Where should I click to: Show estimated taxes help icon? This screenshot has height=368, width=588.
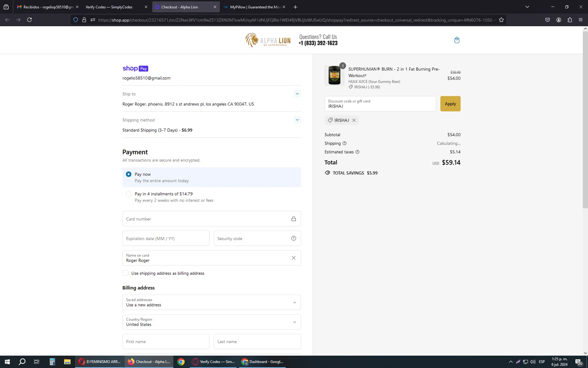[x=357, y=152]
